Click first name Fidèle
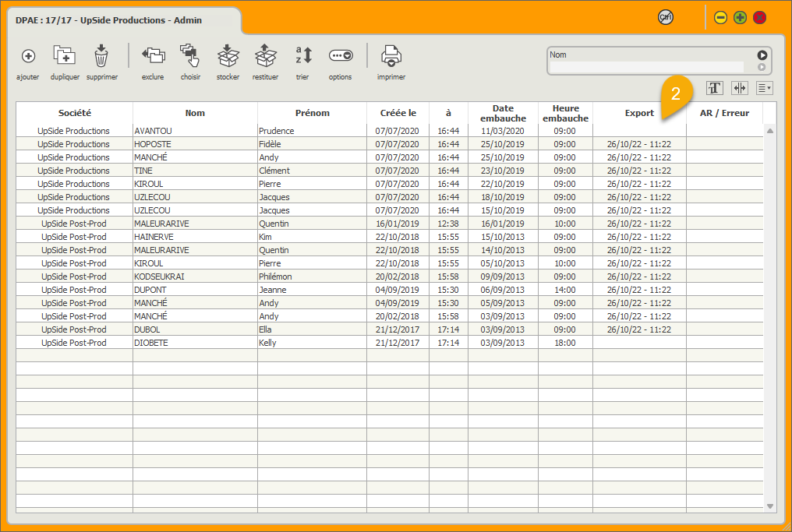The width and height of the screenshot is (792, 532). click(x=270, y=144)
